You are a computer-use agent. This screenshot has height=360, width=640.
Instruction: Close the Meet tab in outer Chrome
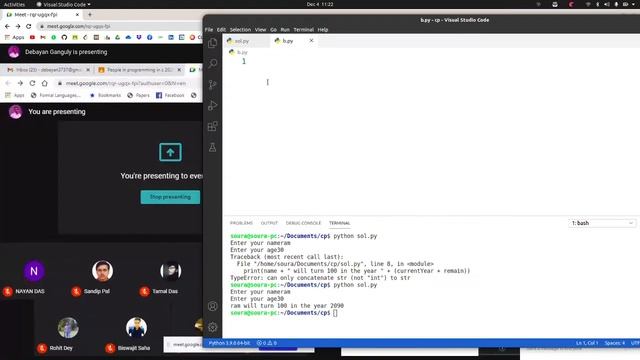77,14
